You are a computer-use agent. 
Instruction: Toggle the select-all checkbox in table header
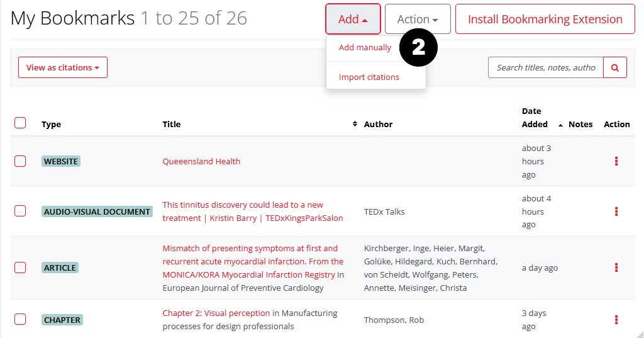(20, 123)
